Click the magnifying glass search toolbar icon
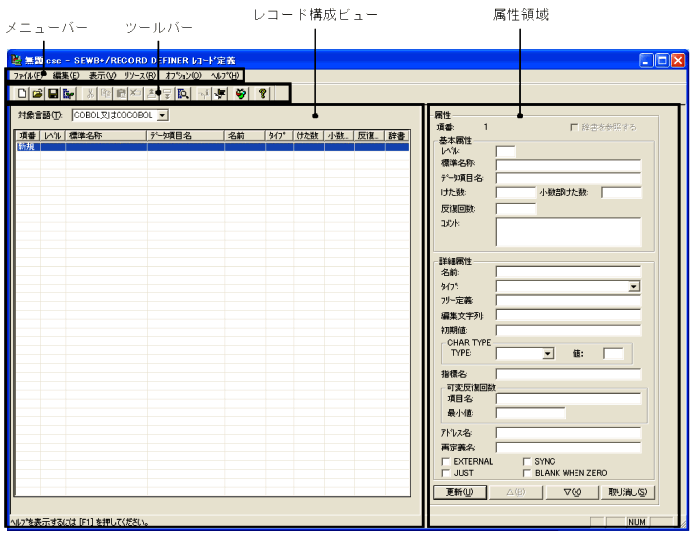 (x=183, y=94)
